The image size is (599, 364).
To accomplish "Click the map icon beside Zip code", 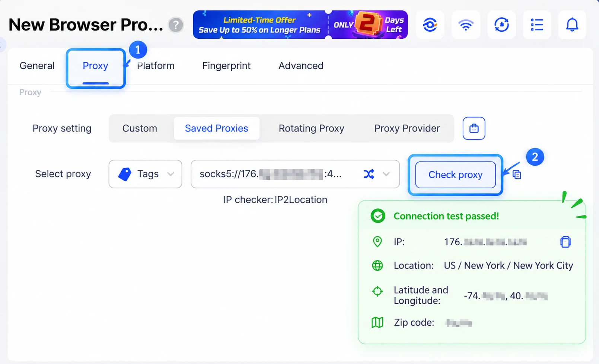I will pos(377,322).
